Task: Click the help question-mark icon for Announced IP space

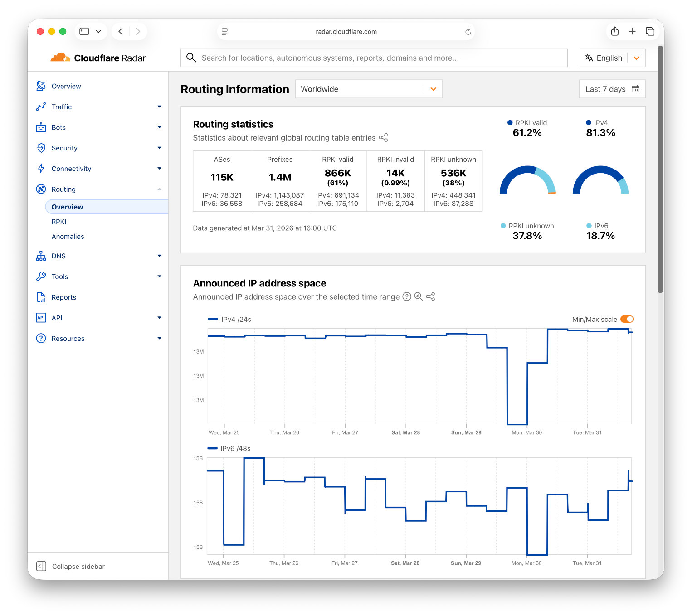Action: pos(407,296)
